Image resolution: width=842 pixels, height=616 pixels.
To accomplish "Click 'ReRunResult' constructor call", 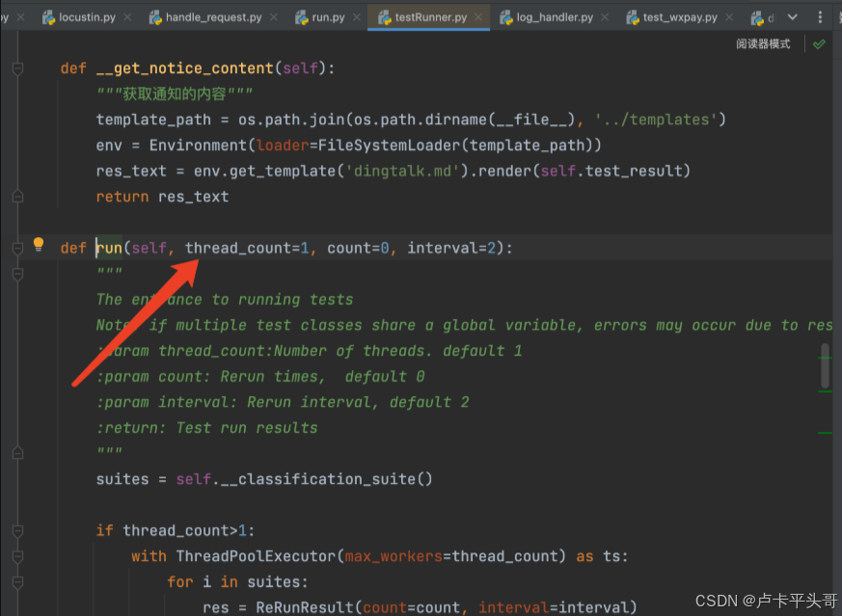I will tap(305, 608).
